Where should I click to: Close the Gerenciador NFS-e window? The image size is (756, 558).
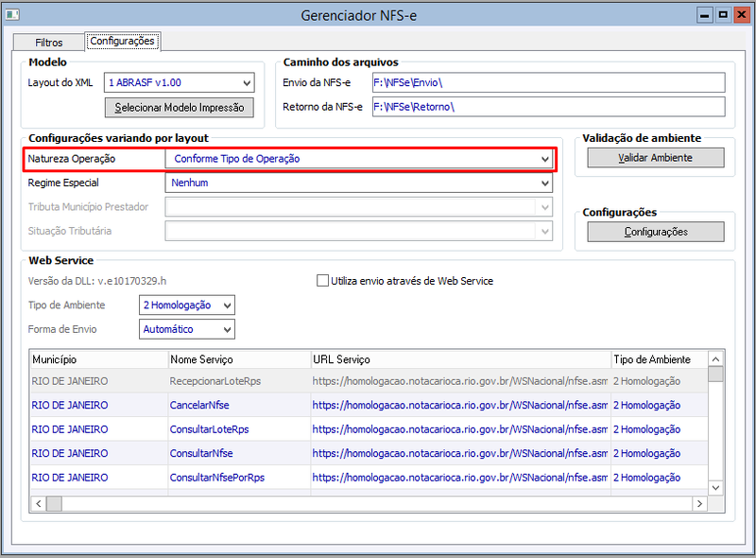[741, 15]
